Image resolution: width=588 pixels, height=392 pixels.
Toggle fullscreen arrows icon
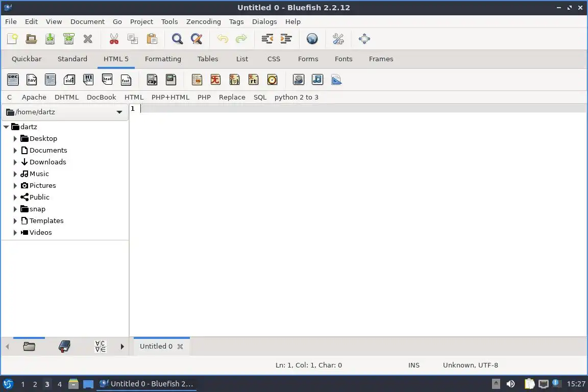pos(364,39)
